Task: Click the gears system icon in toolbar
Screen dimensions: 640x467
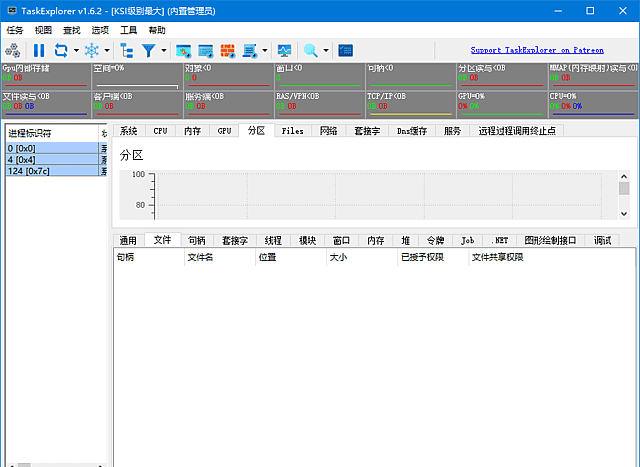Action: (13, 51)
